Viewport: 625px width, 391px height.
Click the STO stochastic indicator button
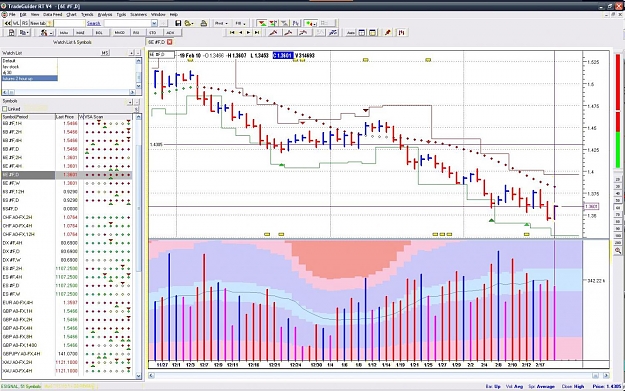(x=153, y=33)
